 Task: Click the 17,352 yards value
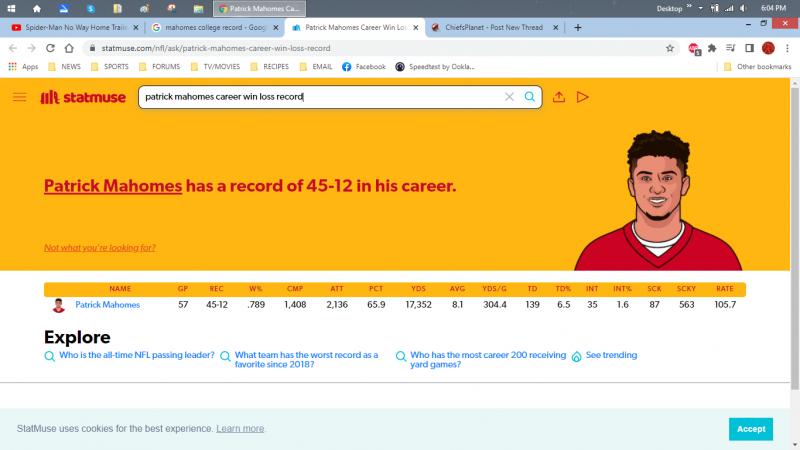point(418,305)
